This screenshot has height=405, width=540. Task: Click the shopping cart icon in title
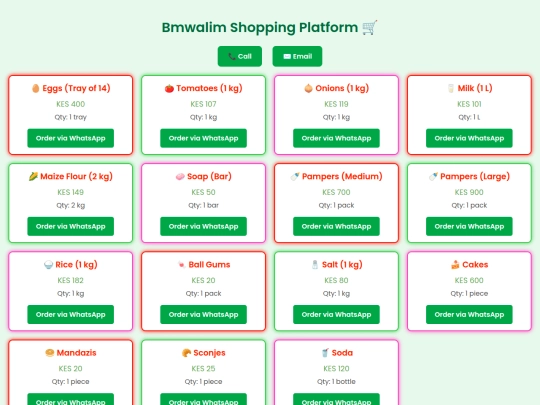370,28
